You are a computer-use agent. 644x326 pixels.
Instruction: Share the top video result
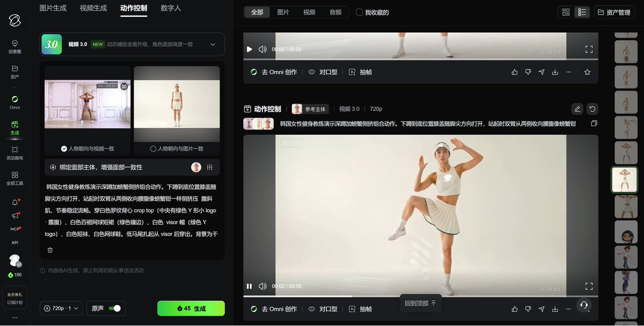[541, 72]
